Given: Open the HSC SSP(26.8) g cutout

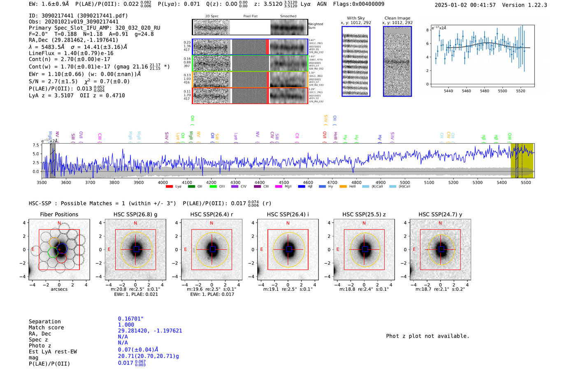Looking at the screenshot, I should pyautogui.click(x=135, y=250).
